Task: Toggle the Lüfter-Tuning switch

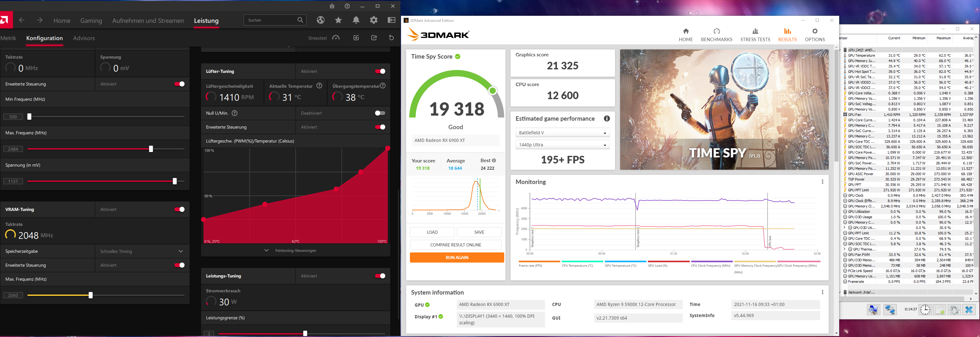Action: [380, 71]
